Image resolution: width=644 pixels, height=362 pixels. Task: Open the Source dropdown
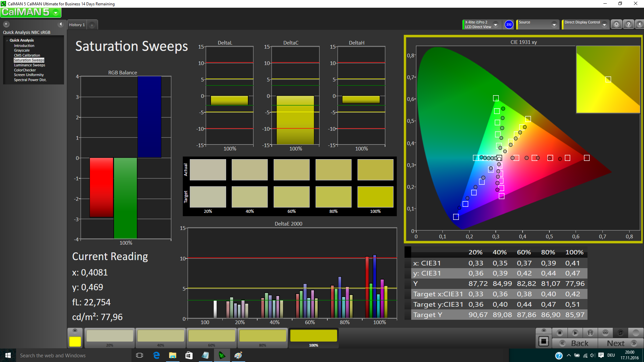[x=554, y=24]
